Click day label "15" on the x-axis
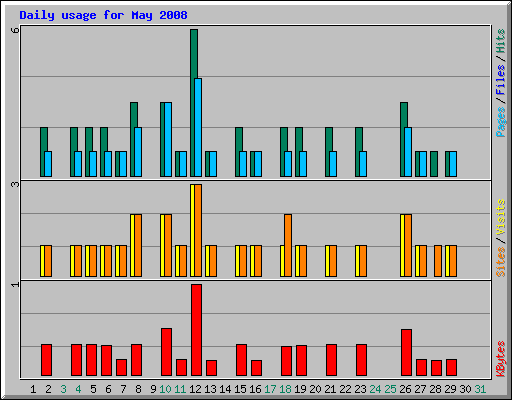The width and height of the screenshot is (512, 400). pyautogui.click(x=240, y=389)
